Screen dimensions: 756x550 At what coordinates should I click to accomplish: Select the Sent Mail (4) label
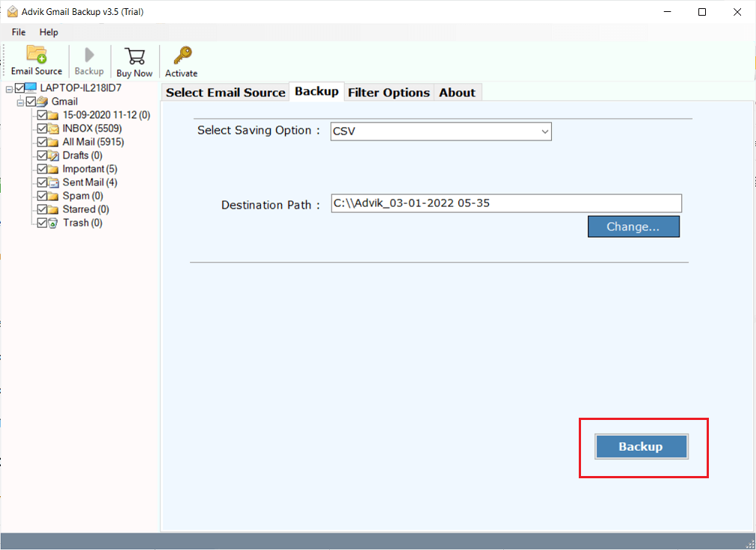[90, 182]
